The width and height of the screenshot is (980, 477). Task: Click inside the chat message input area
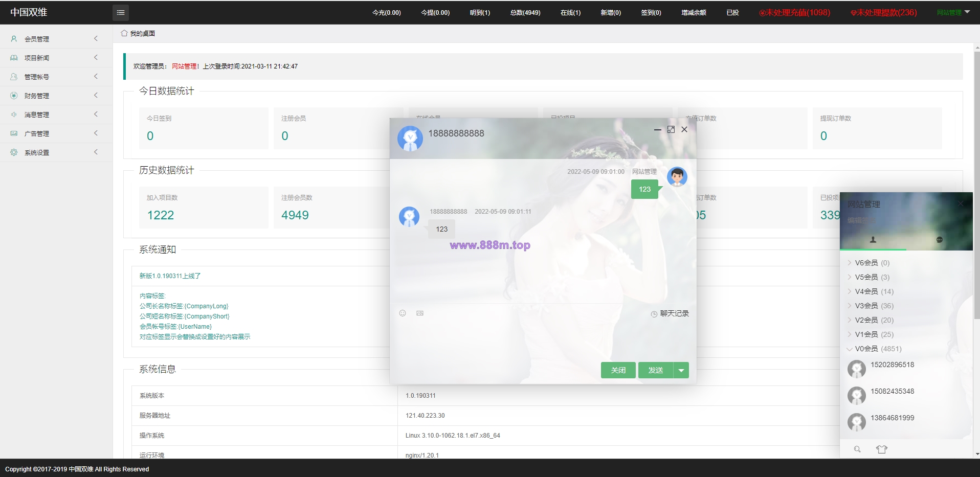(543, 340)
